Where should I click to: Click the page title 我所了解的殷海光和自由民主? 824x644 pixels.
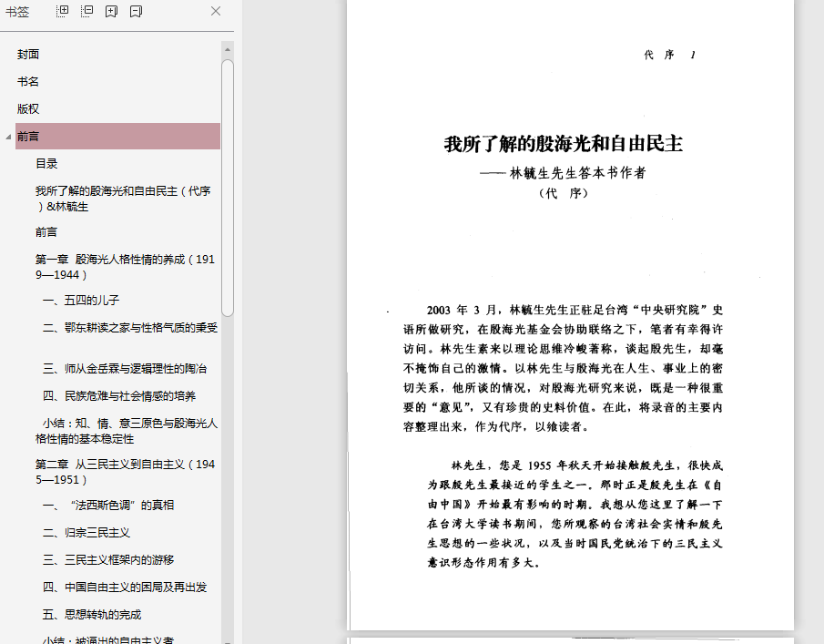(x=564, y=144)
